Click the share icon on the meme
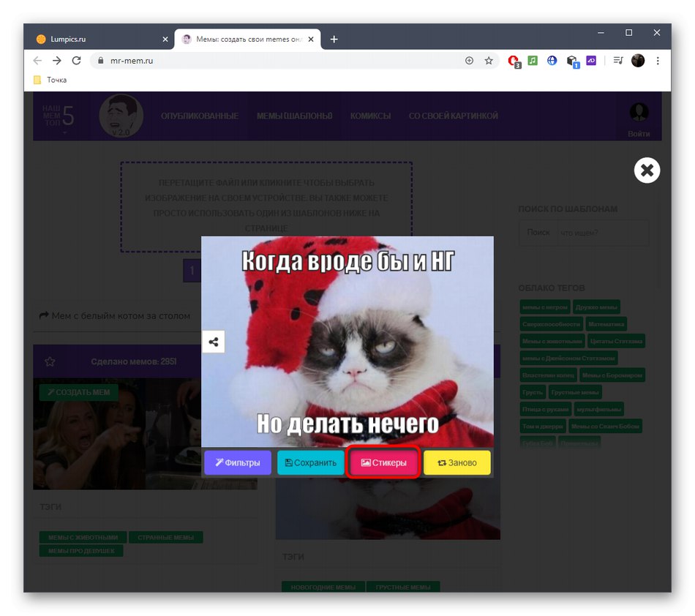695x616 pixels. point(213,342)
